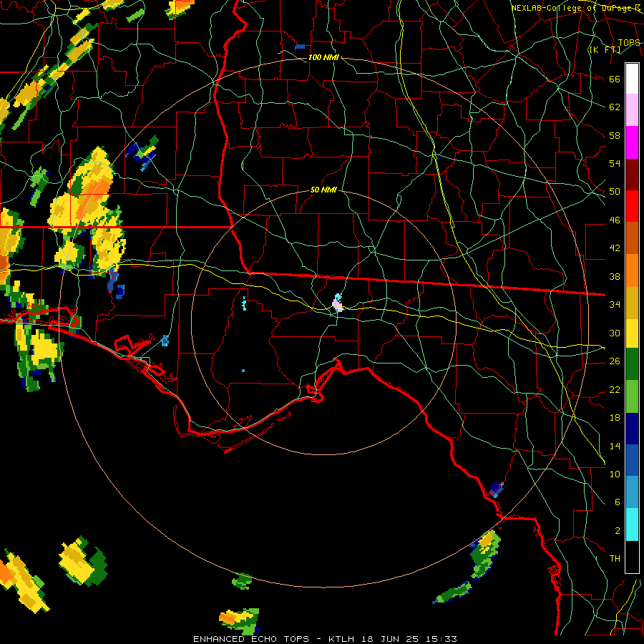
Task: Click the '100 NMI' range ring label
Action: 323,57
